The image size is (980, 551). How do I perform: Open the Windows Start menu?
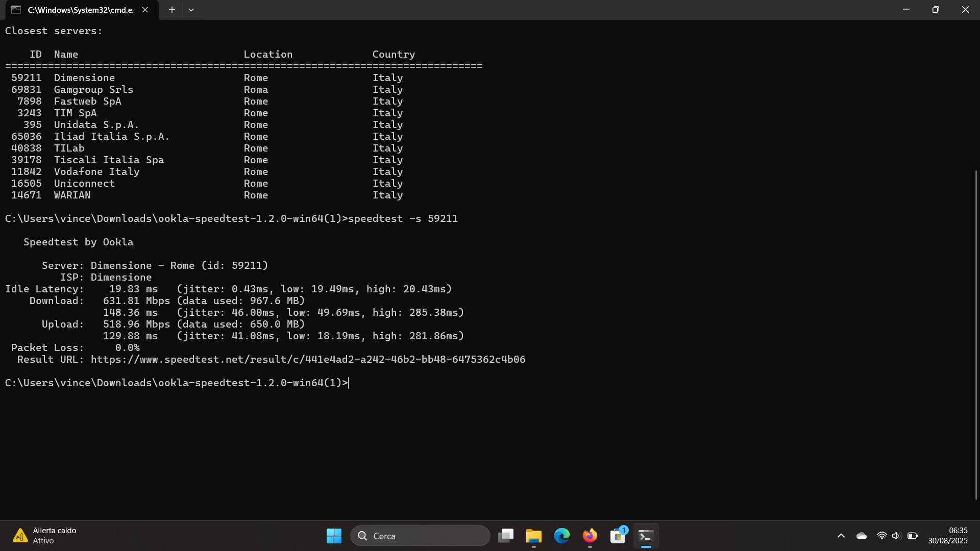tap(334, 536)
